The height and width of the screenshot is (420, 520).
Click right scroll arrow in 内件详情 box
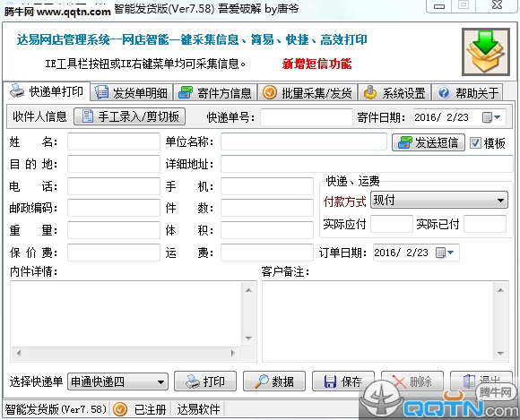tap(233, 353)
